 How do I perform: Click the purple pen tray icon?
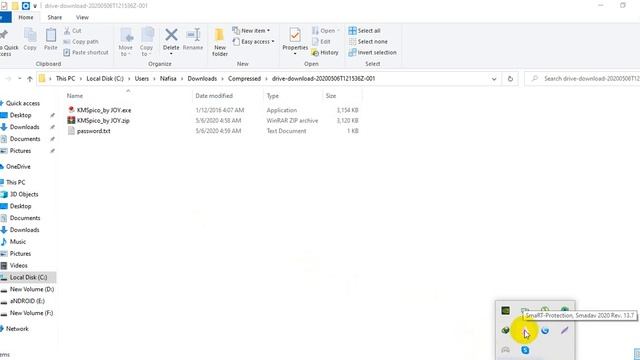point(564,330)
